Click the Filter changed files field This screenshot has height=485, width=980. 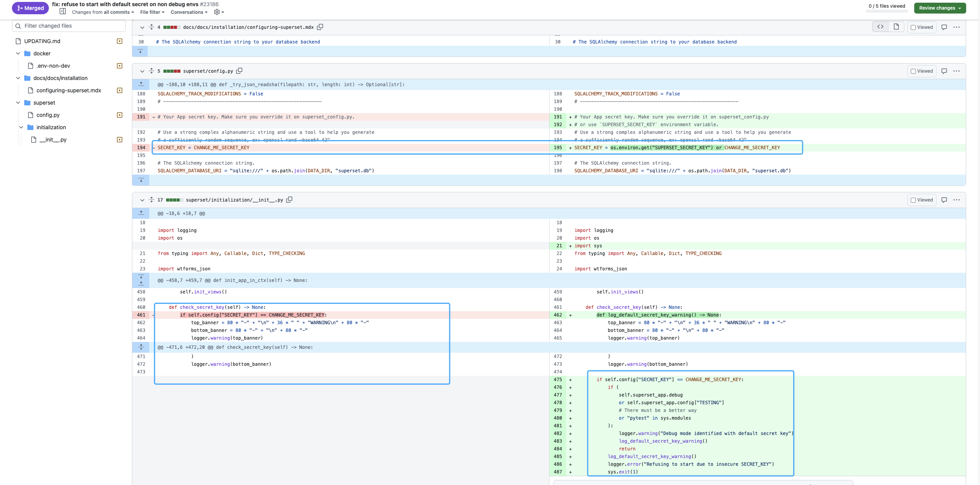click(x=69, y=26)
